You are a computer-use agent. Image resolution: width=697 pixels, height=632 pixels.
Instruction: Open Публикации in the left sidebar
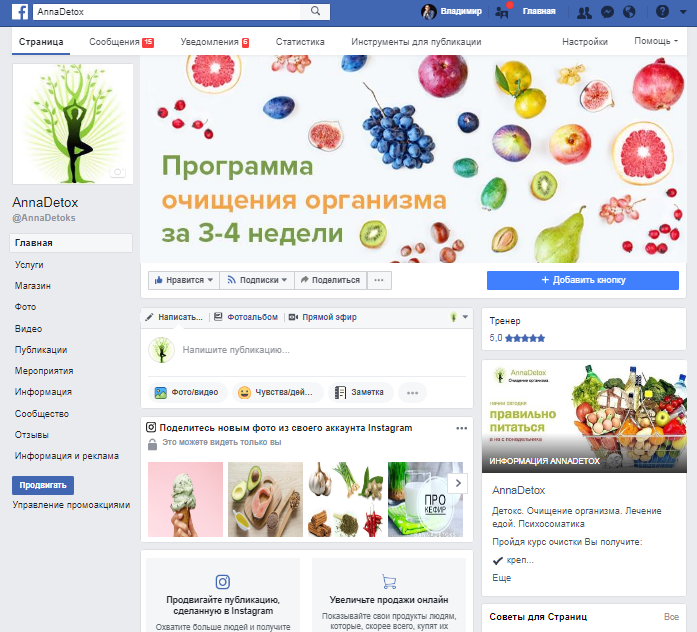41,350
